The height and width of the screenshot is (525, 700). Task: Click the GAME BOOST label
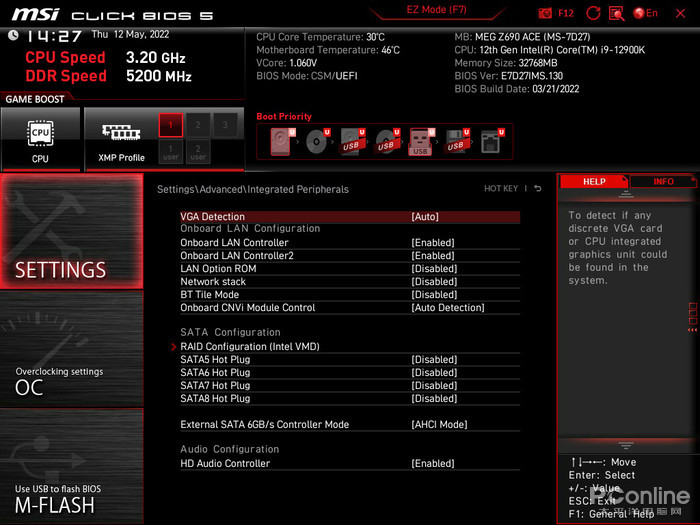pyautogui.click(x=35, y=99)
